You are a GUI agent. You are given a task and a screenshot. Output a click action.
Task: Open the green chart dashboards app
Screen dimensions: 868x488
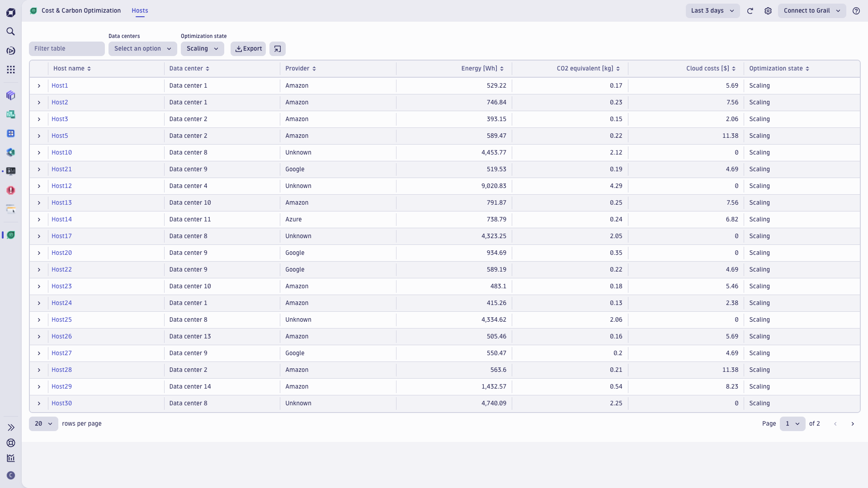(11, 114)
